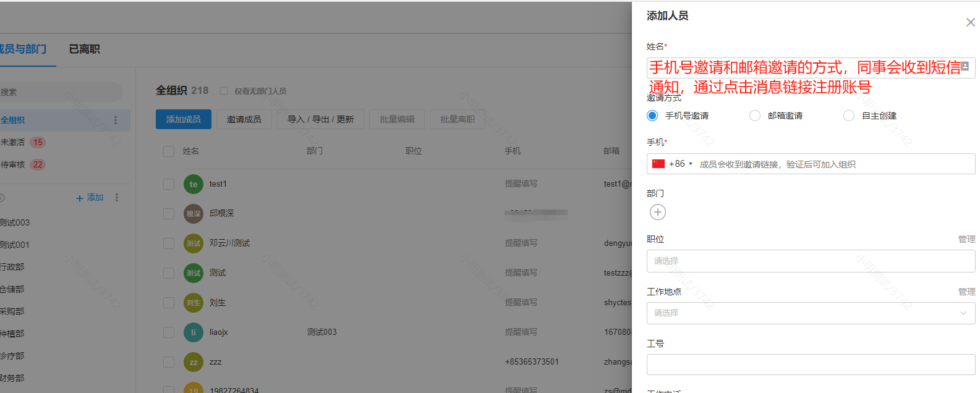Open the 职位 selection dropdown
Screen dimensions: 980x393
click(811, 261)
